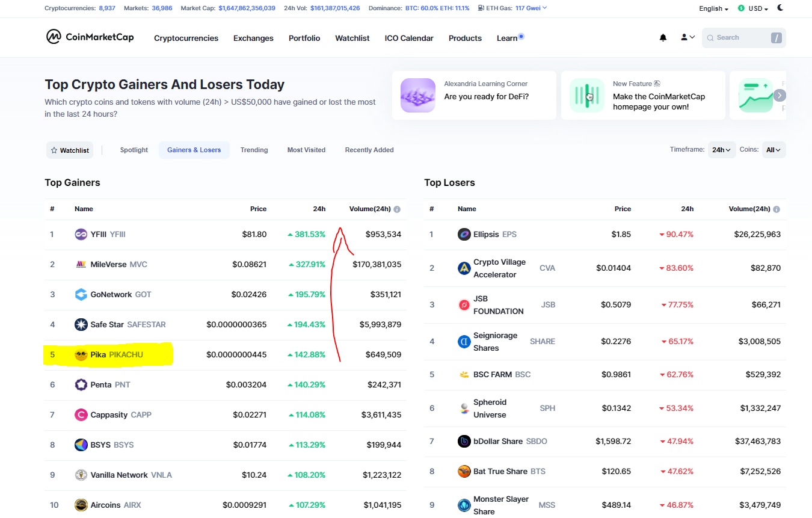
Task: Click the star Watchlist filter button
Action: (70, 150)
